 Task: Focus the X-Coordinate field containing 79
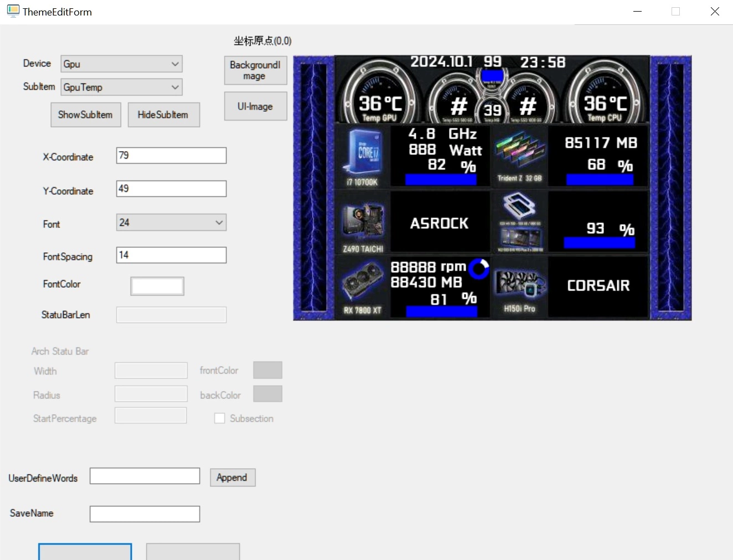(x=171, y=155)
